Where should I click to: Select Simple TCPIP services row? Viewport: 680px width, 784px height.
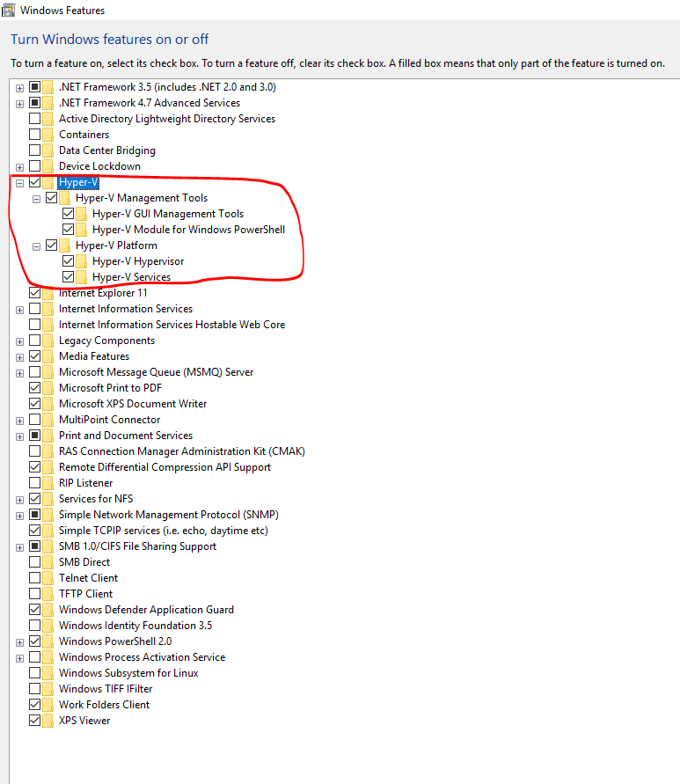point(163,531)
